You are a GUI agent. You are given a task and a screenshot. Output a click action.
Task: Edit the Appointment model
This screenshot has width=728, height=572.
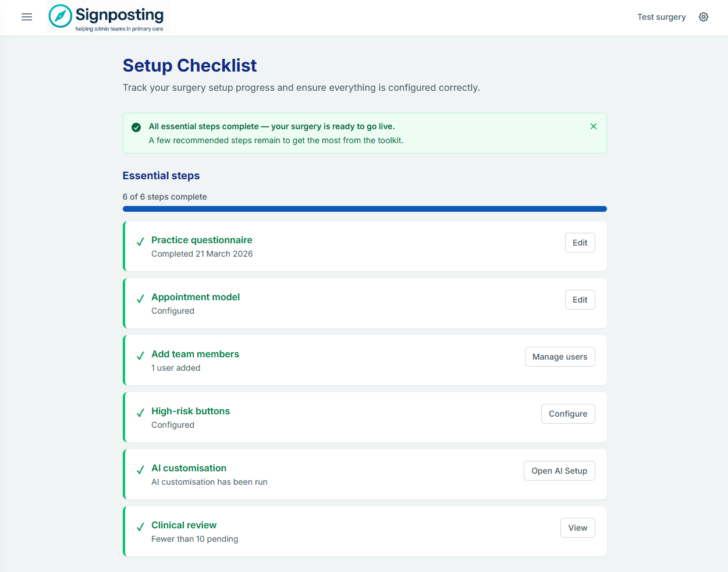point(580,300)
